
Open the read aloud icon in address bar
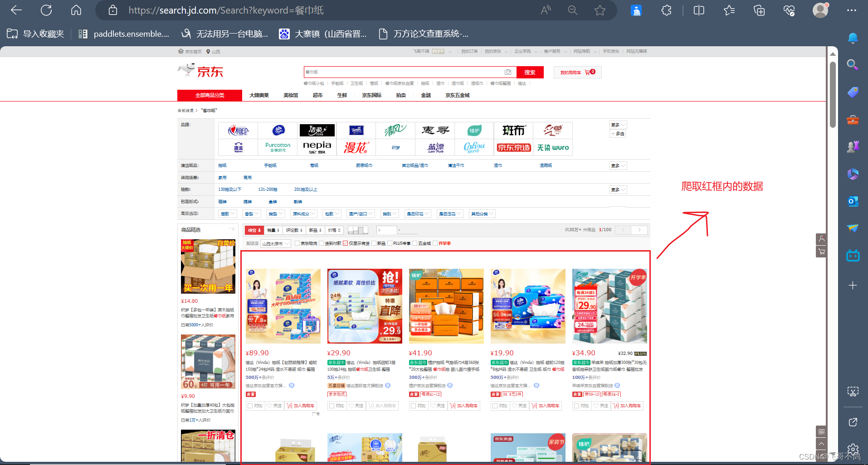click(x=546, y=10)
